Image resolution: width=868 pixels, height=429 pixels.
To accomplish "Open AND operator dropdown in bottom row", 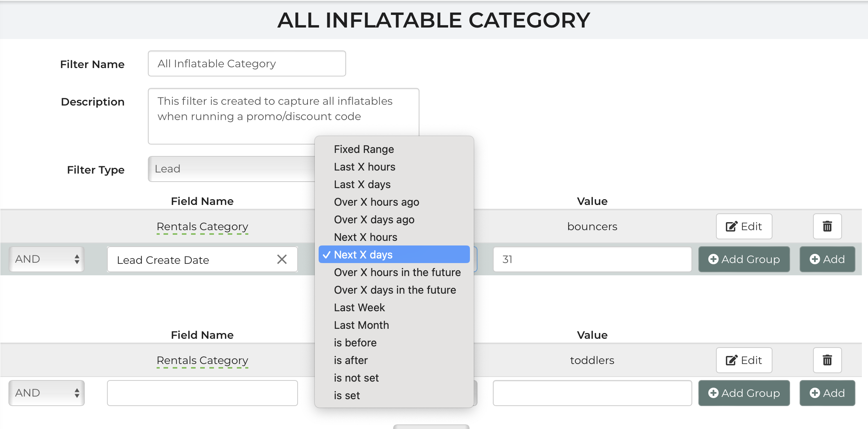I will [47, 393].
